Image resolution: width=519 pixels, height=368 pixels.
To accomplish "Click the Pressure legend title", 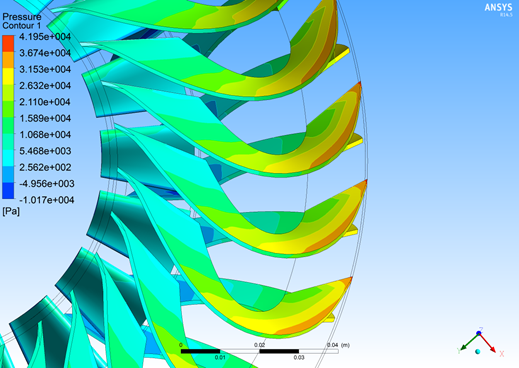I will coord(22,17).
